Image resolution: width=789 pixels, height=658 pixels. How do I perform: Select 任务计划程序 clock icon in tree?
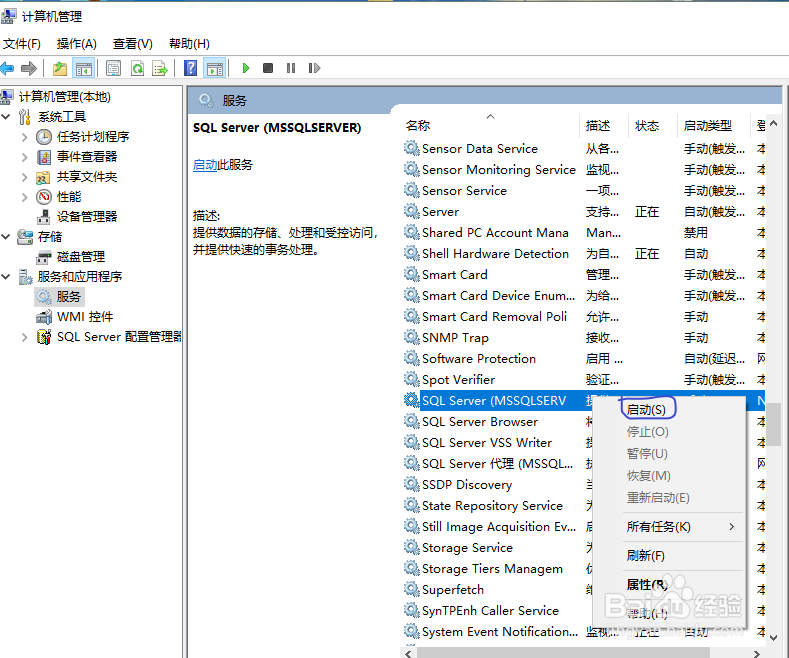pyautogui.click(x=44, y=137)
